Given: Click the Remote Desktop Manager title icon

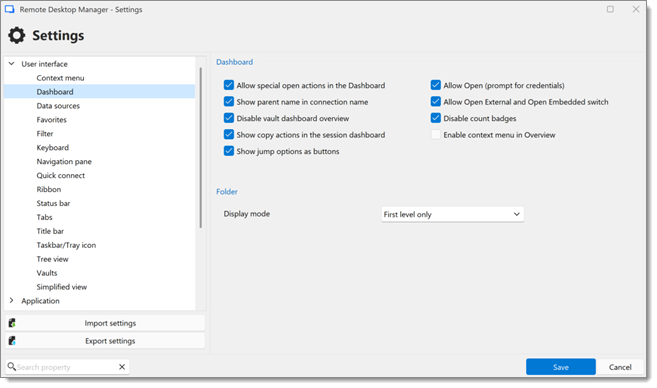Looking at the screenshot, I should (x=10, y=9).
